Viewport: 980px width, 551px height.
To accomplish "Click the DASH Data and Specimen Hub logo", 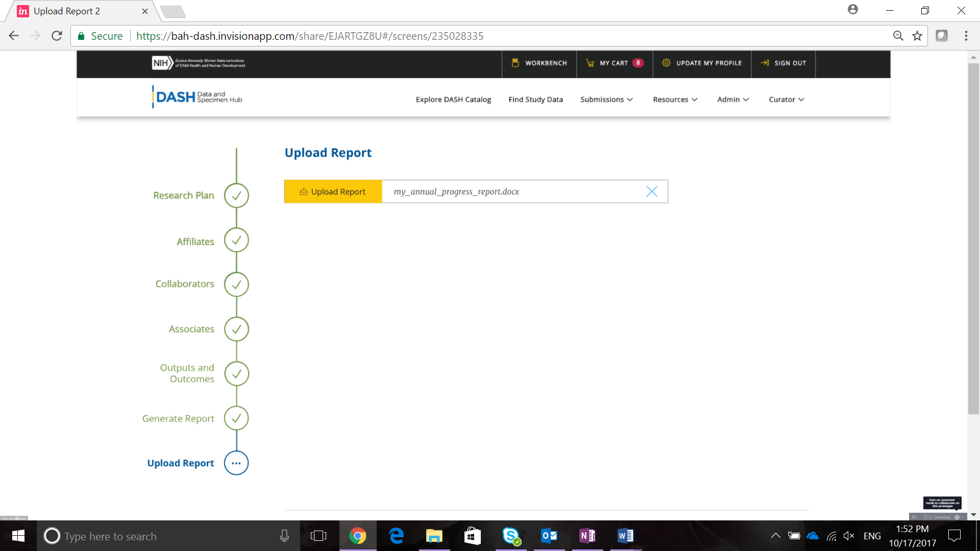I will [x=198, y=97].
